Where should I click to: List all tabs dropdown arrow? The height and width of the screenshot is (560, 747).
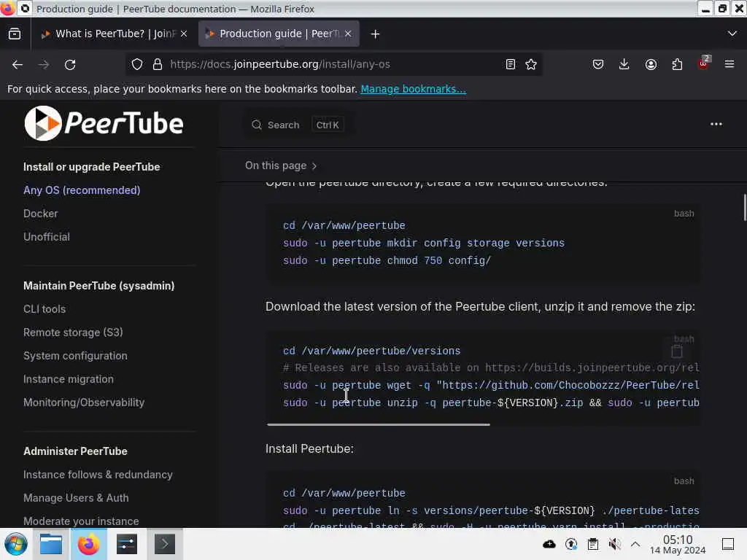point(732,34)
